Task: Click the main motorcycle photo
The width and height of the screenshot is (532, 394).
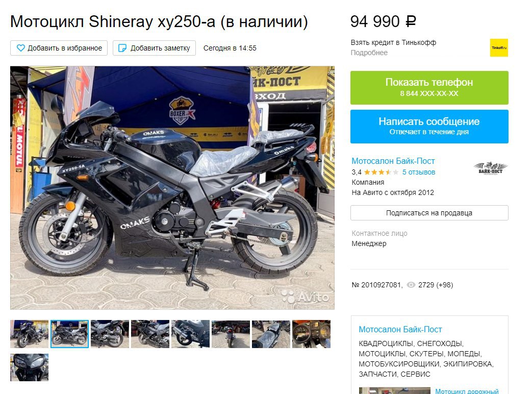Action: [x=172, y=188]
